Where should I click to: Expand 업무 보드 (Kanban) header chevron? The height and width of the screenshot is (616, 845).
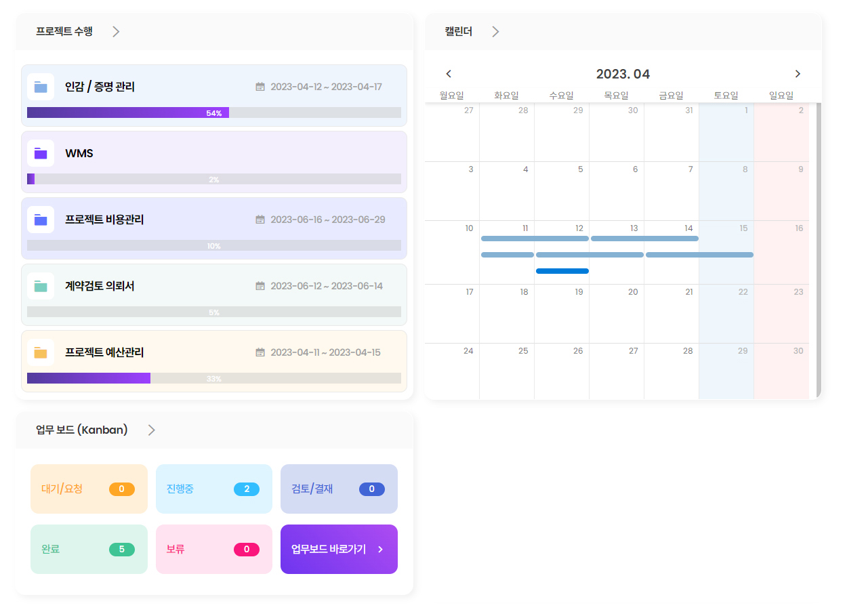coord(152,430)
